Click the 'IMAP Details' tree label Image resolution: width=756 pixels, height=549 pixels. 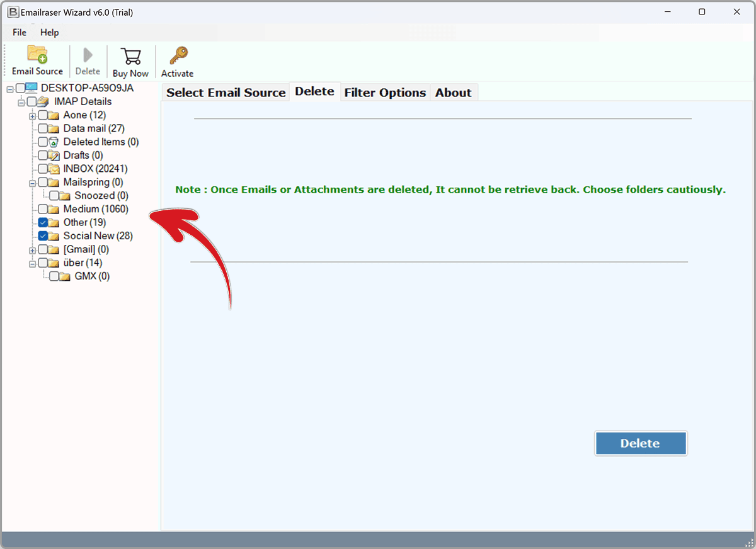pos(83,101)
